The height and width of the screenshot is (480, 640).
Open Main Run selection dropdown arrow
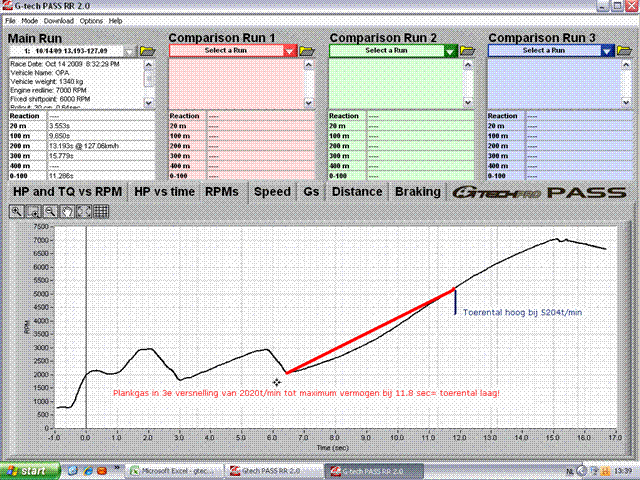[x=129, y=51]
